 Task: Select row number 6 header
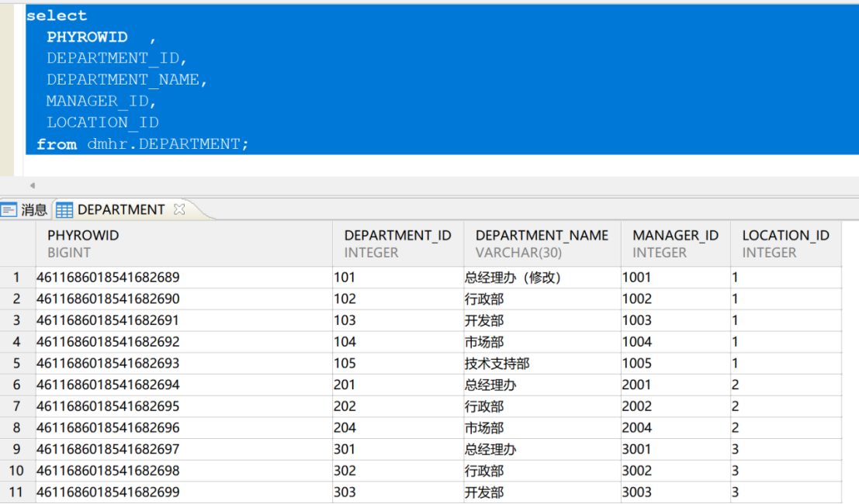[18, 385]
